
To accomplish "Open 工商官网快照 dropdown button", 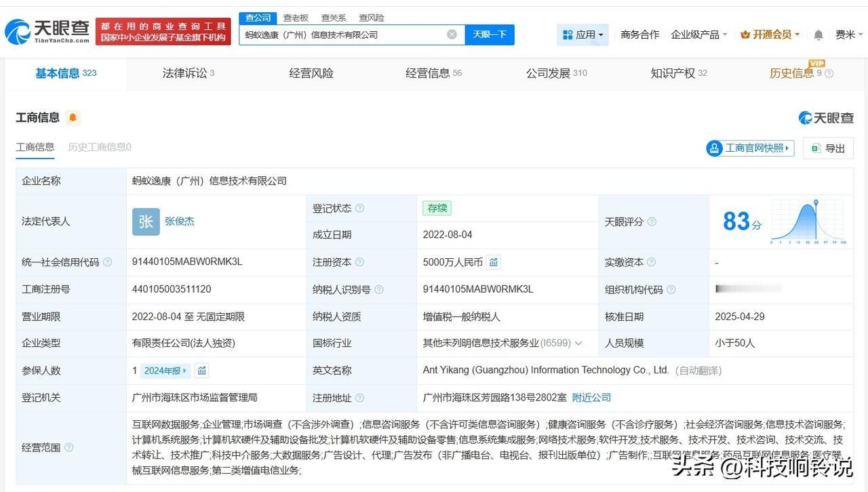I will (x=750, y=148).
